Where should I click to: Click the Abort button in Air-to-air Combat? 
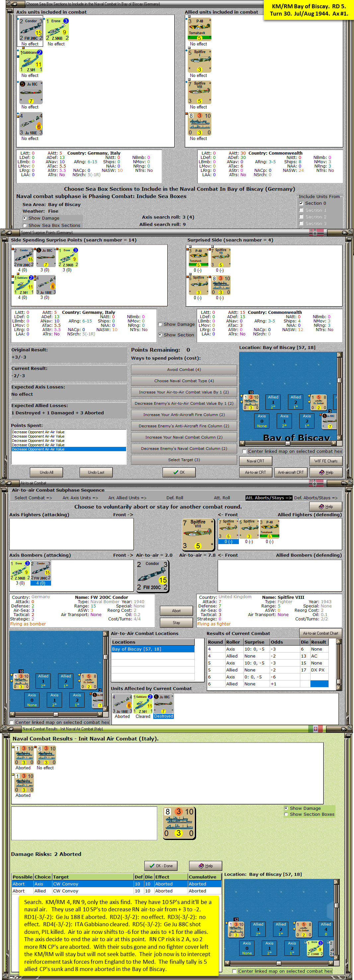(176, 611)
